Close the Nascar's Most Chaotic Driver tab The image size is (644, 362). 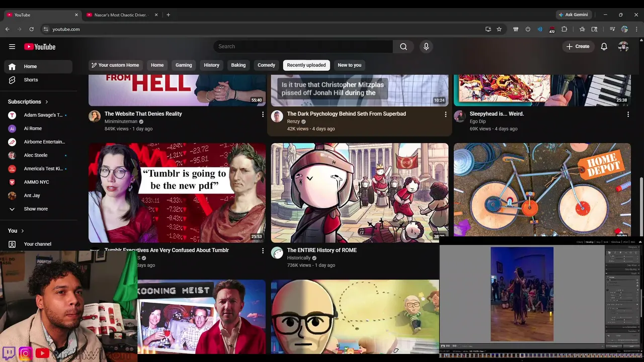(156, 15)
